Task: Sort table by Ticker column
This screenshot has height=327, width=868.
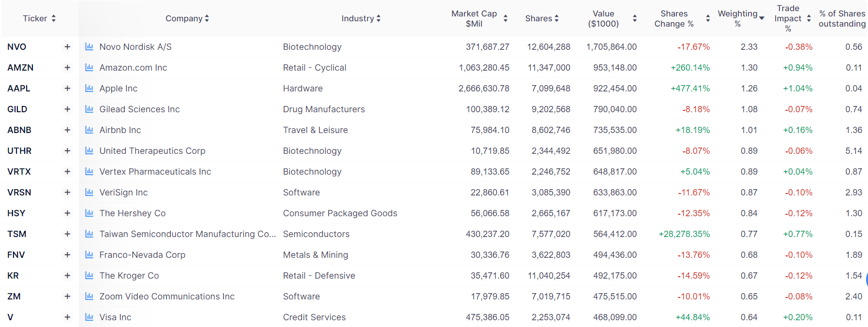Action: 39,18
